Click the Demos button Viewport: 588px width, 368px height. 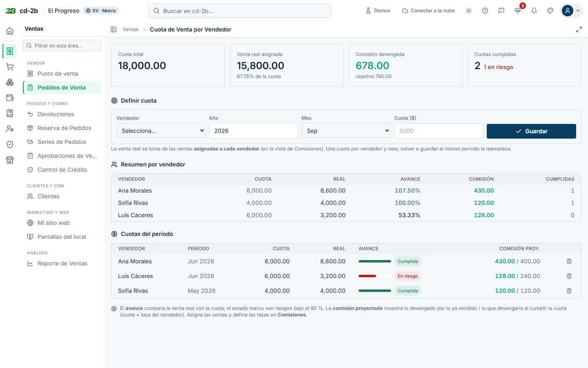point(378,11)
